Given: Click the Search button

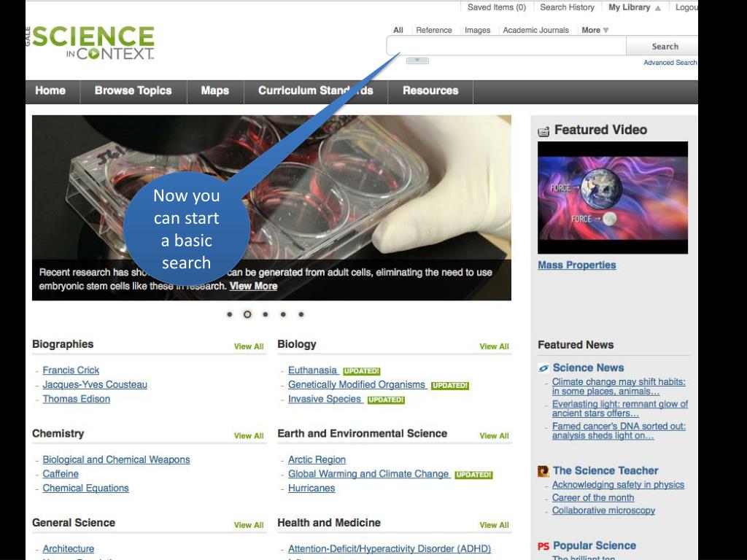Looking at the screenshot, I should 662,47.
